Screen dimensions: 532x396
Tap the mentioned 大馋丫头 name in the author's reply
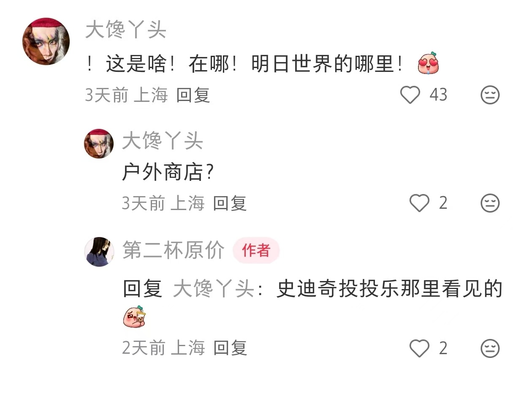click(x=214, y=289)
